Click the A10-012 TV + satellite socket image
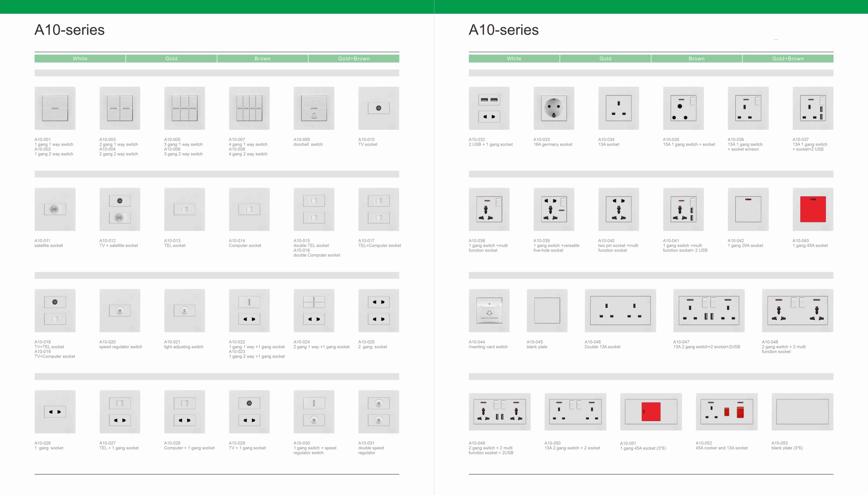The height and width of the screenshot is (495, 868). coord(120,209)
